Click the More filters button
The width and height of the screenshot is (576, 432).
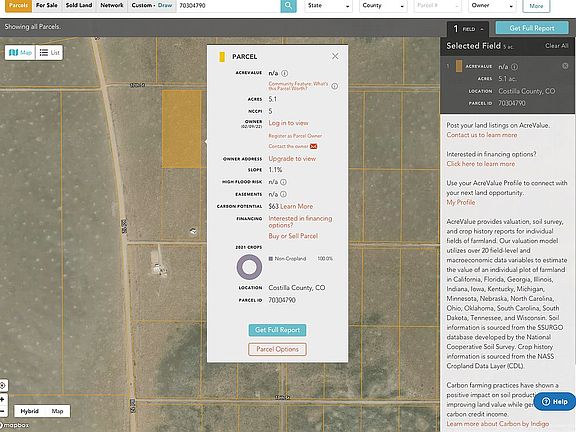536,6
